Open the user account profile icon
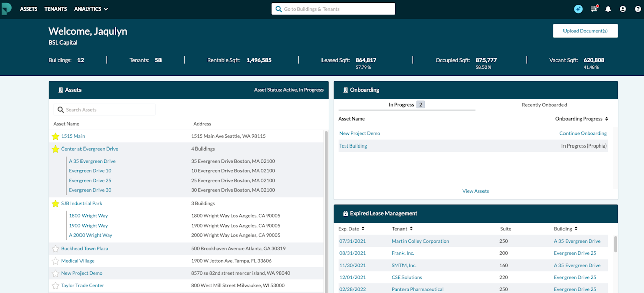644x293 pixels. click(x=623, y=9)
